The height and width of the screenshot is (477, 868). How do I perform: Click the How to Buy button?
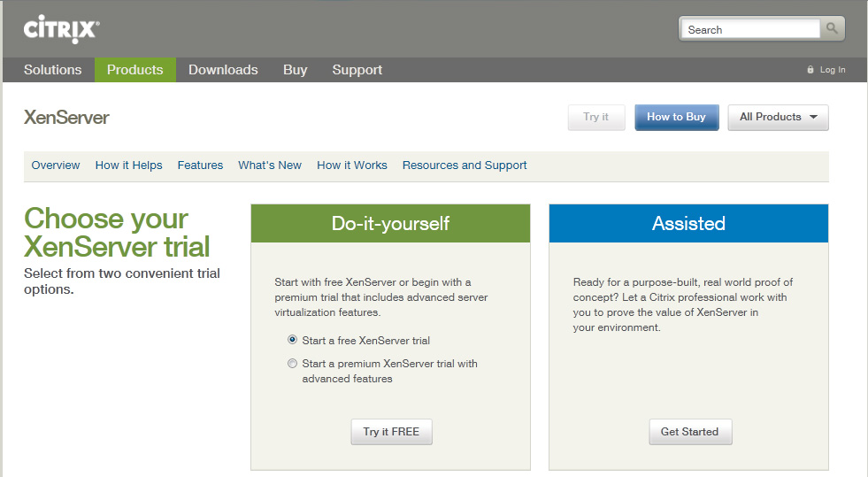pyautogui.click(x=677, y=118)
